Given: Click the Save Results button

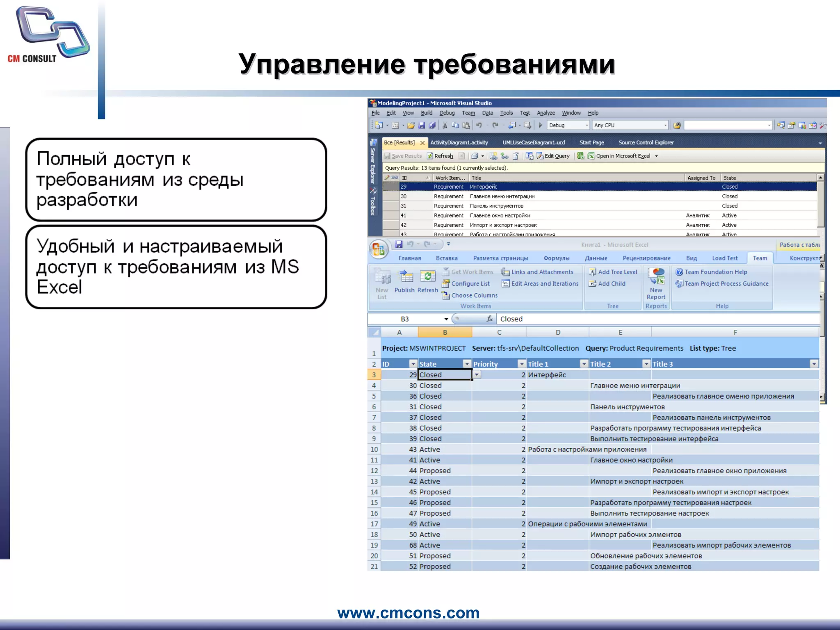Looking at the screenshot, I should pyautogui.click(x=402, y=156).
